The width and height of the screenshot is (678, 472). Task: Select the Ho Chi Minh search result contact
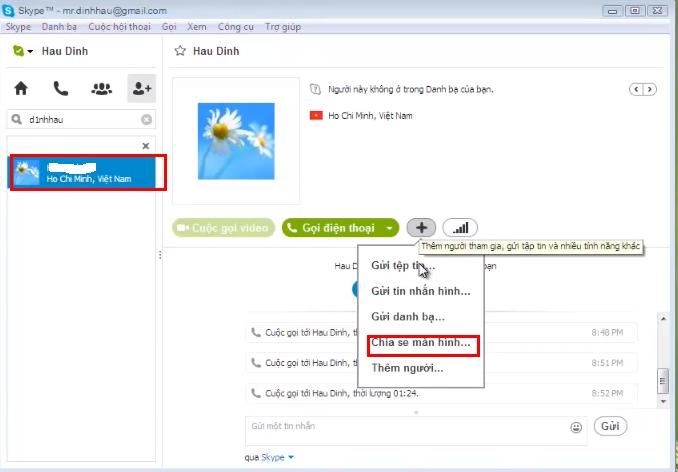(x=83, y=172)
